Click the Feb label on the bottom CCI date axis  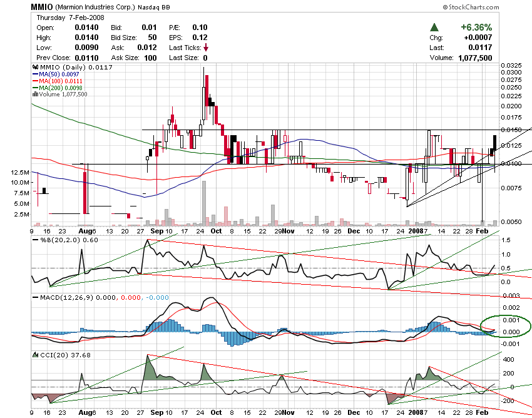point(482,412)
